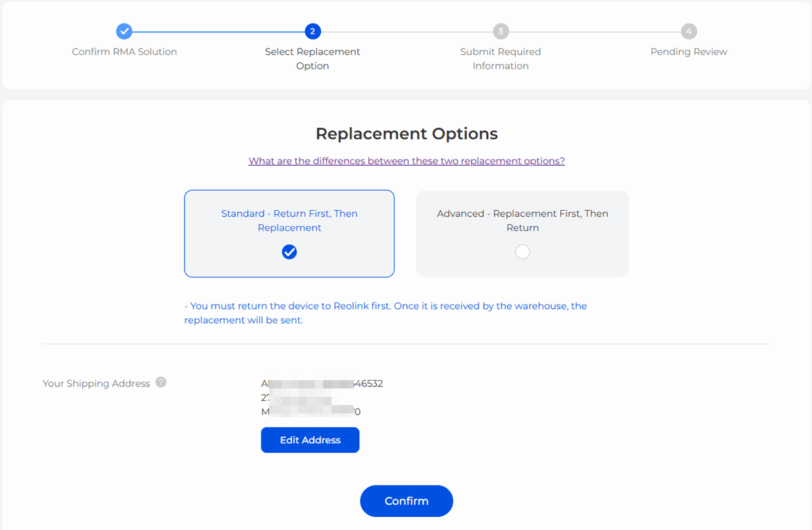Click the blue checked circle under Standard option
This screenshot has height=530, width=812.
click(x=289, y=252)
